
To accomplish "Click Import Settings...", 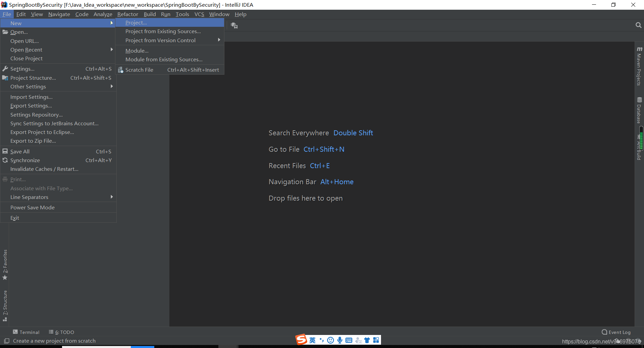I will tap(58, 97).
